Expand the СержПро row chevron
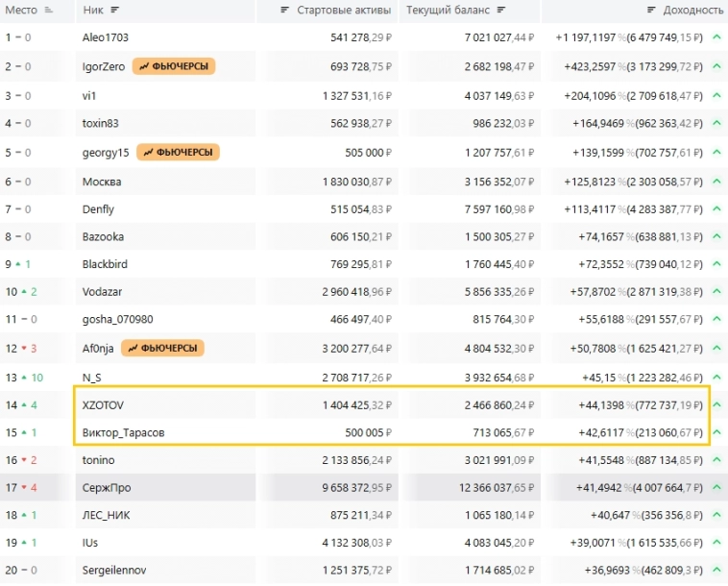 pos(716,488)
